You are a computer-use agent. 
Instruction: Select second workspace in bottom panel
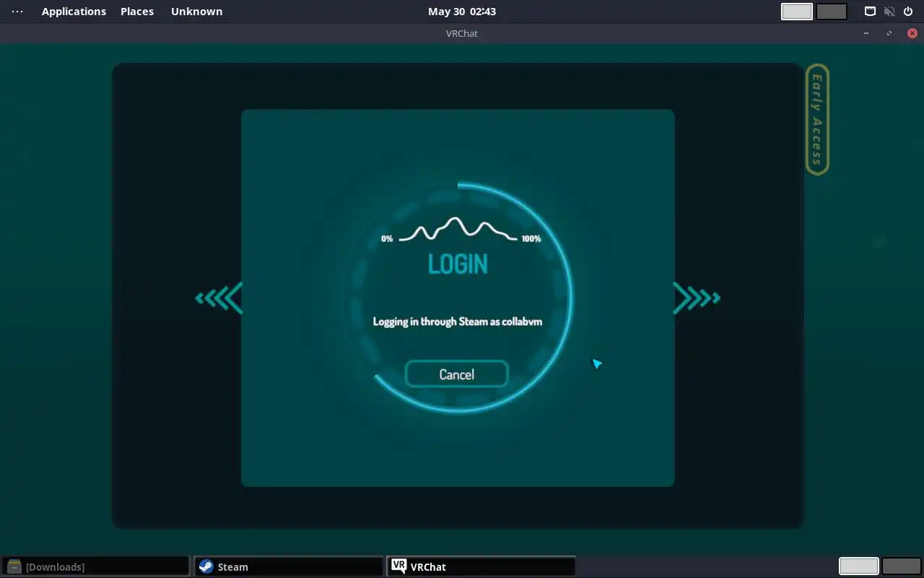(x=901, y=566)
